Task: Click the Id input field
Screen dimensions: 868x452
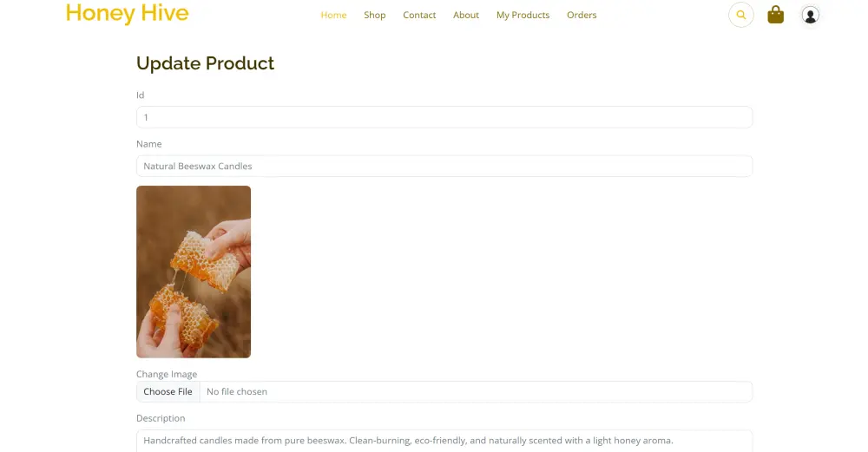Action: point(444,117)
